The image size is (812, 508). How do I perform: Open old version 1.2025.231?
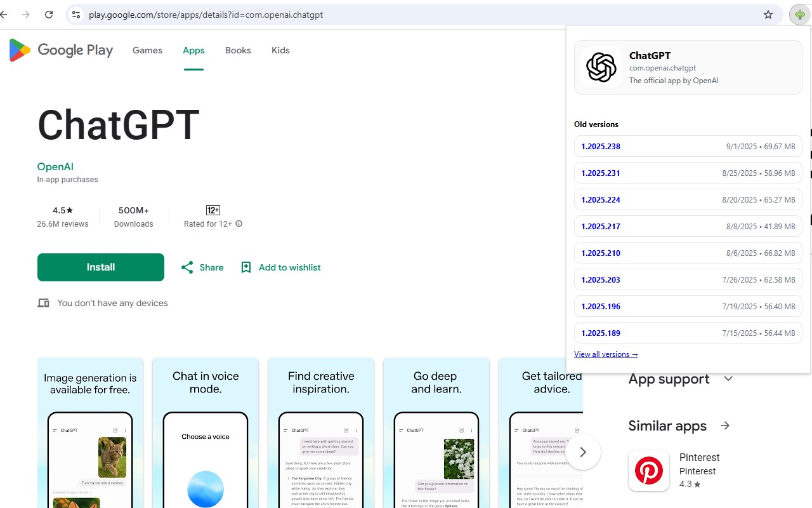click(x=688, y=173)
